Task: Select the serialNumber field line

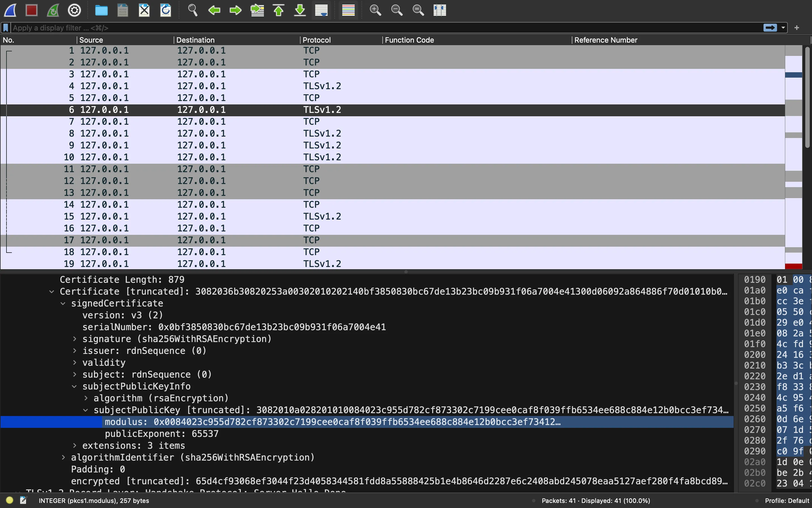Action: tap(367, 327)
